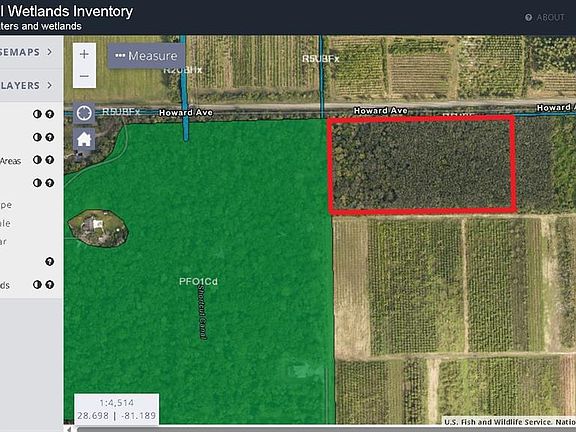Click the U.S. Fish and Wildlife Service attribution
This screenshot has height=432, width=576.
point(509,422)
